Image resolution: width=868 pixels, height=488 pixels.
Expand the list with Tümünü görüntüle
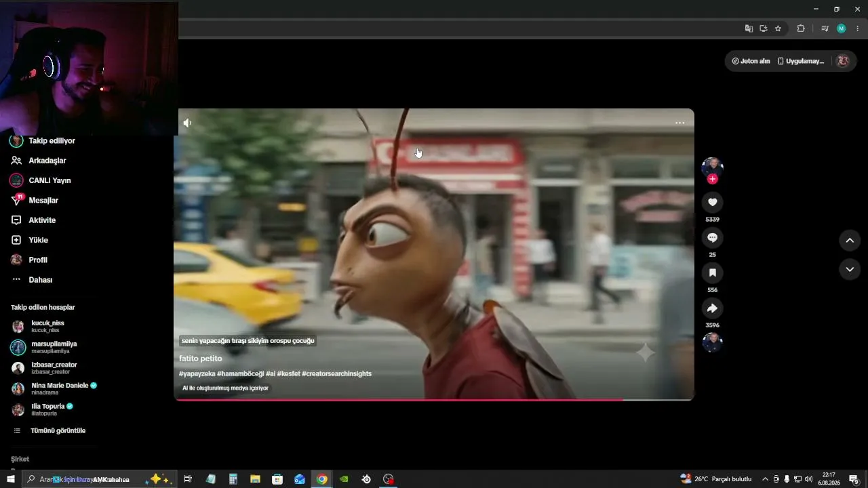50,430
